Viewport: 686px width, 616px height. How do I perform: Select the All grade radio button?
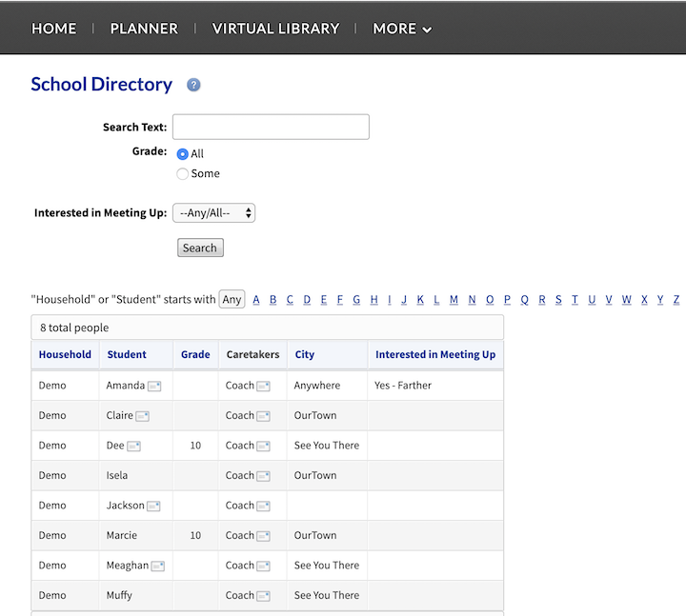point(183,154)
